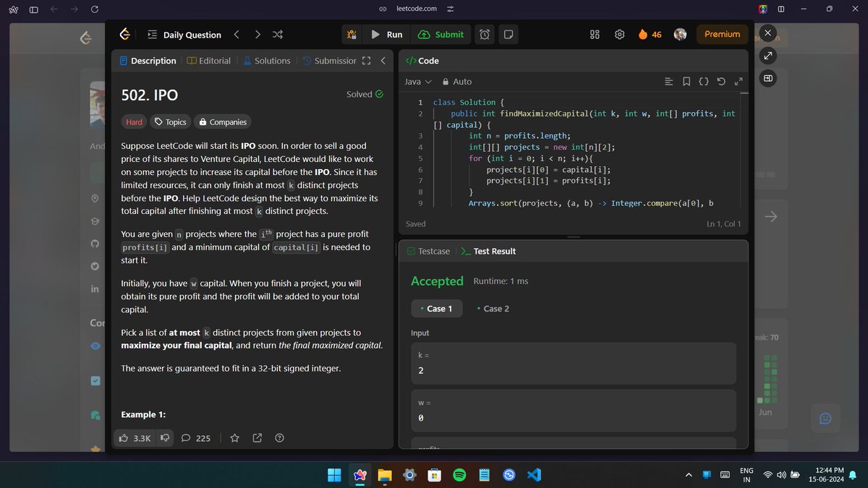Pick a random question with shuffle icon
Screen dimensions: 868x488
pyautogui.click(x=277, y=34)
